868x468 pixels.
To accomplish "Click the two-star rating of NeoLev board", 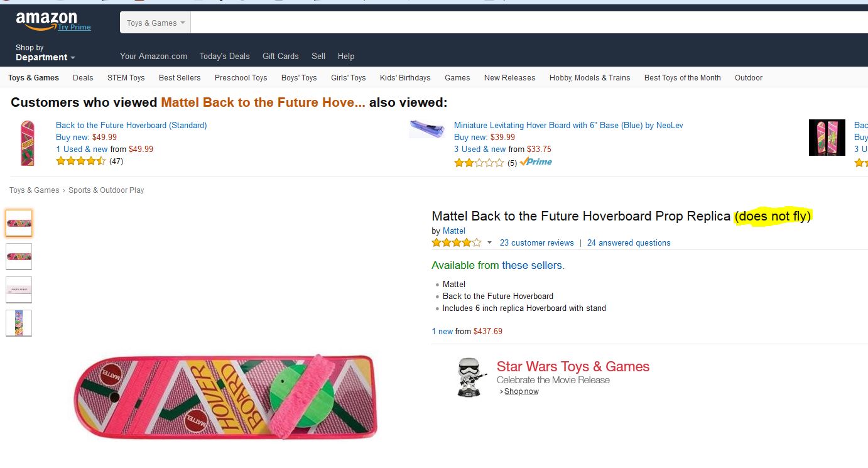I will click(479, 163).
